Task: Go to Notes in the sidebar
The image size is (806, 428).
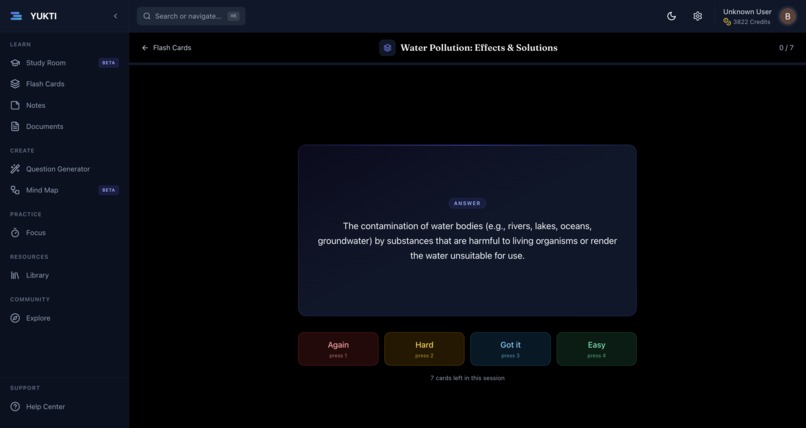Action: [x=64, y=105]
